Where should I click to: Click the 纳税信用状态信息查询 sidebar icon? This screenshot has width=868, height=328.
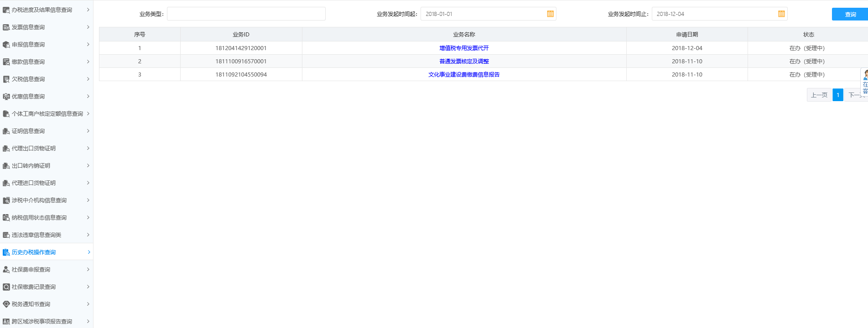point(6,218)
